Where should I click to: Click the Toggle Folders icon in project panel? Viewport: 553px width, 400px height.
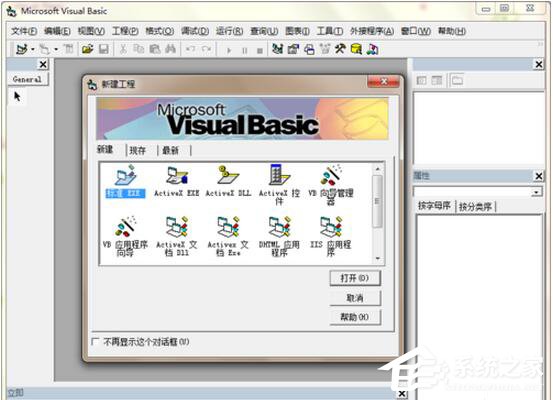click(x=457, y=80)
